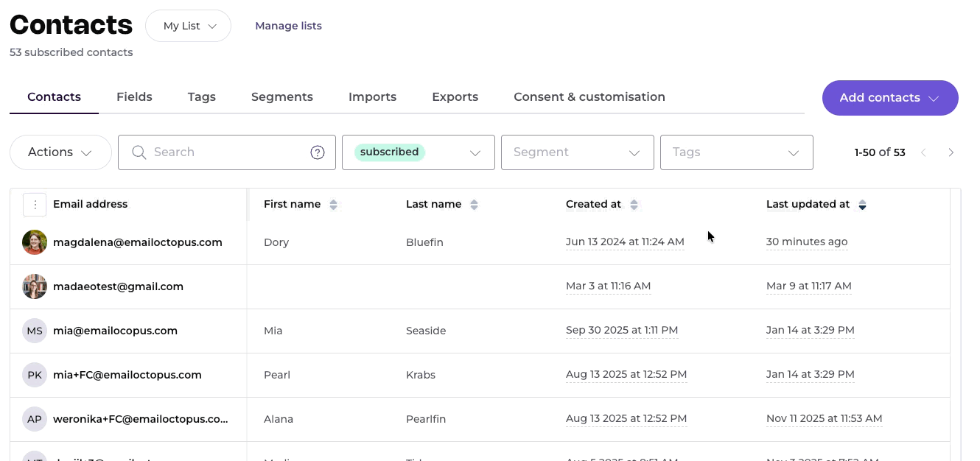Go to next page of contacts
The width and height of the screenshot is (980, 461).
click(951, 152)
